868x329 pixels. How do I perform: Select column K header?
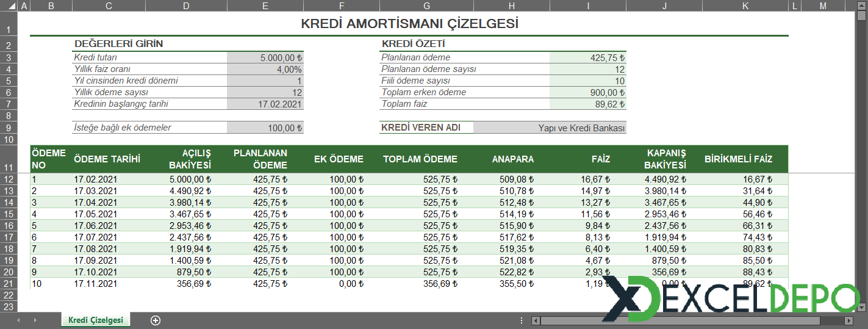(745, 5)
